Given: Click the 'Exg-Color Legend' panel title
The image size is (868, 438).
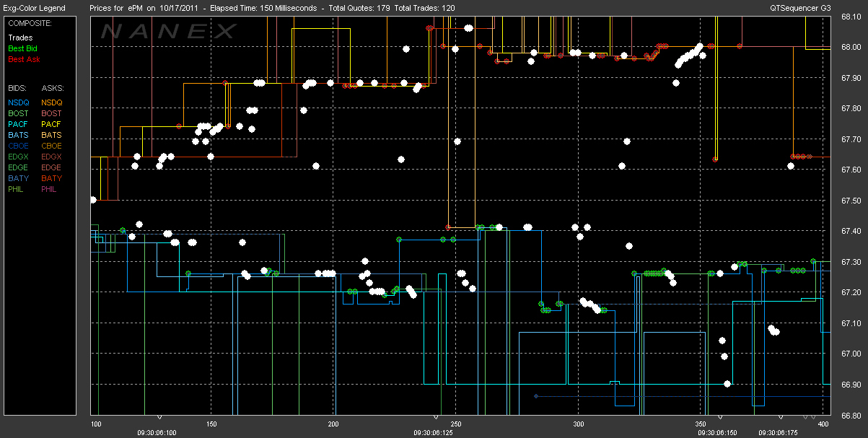Looking at the screenshot, I should tap(34, 8).
